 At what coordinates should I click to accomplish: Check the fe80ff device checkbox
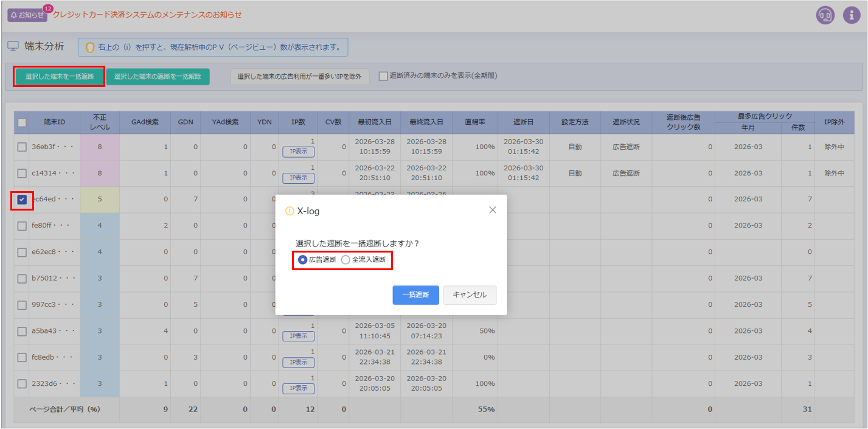point(22,226)
